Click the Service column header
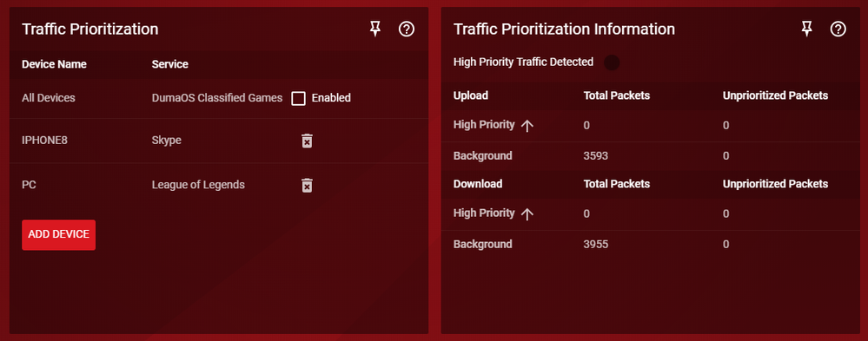Image resolution: width=868 pixels, height=341 pixels. (170, 64)
